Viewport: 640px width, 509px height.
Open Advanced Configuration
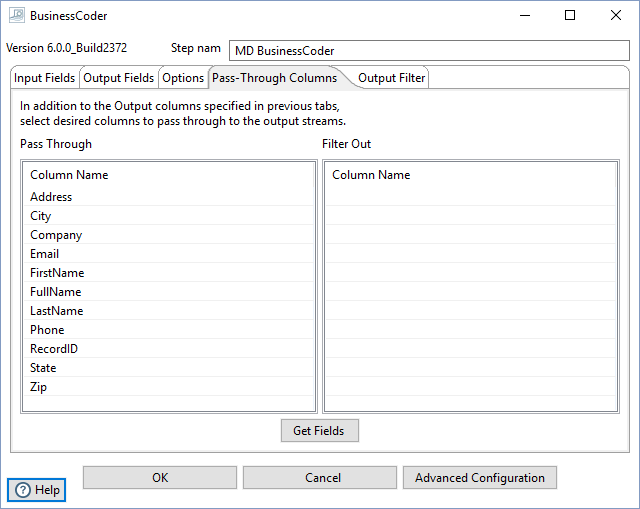pyautogui.click(x=479, y=478)
